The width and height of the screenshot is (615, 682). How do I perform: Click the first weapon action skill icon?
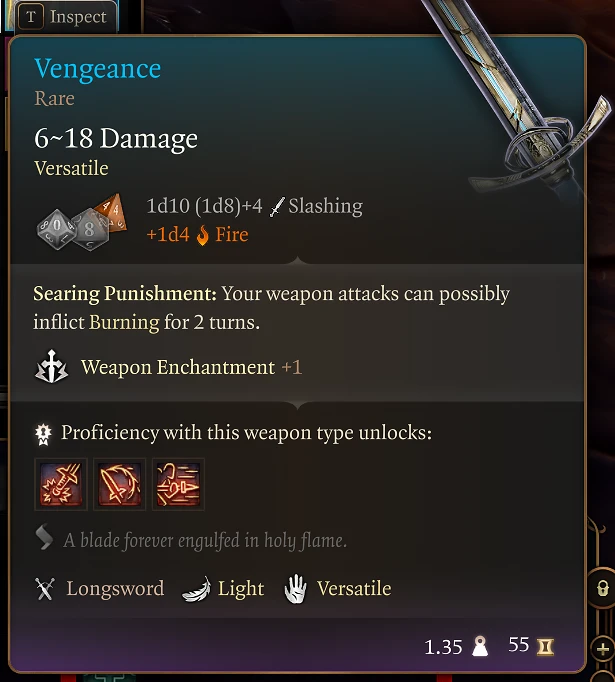[x=61, y=484]
